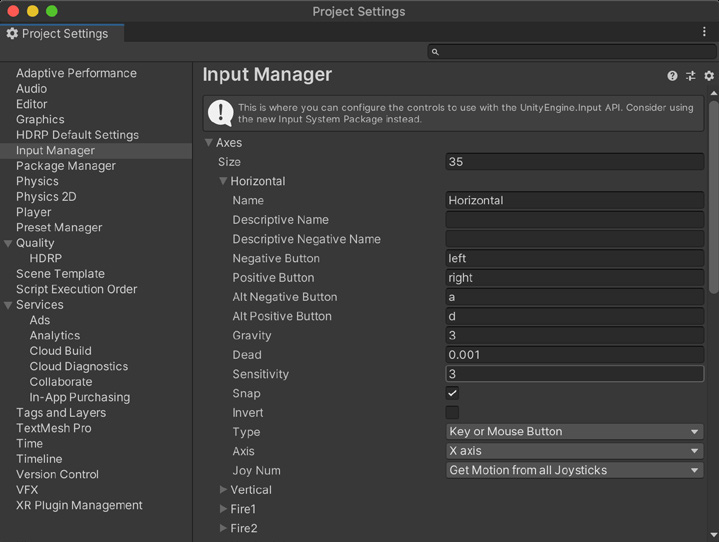This screenshot has width=719, height=542.
Task: Open Cloud Build under Services
Action: click(61, 351)
